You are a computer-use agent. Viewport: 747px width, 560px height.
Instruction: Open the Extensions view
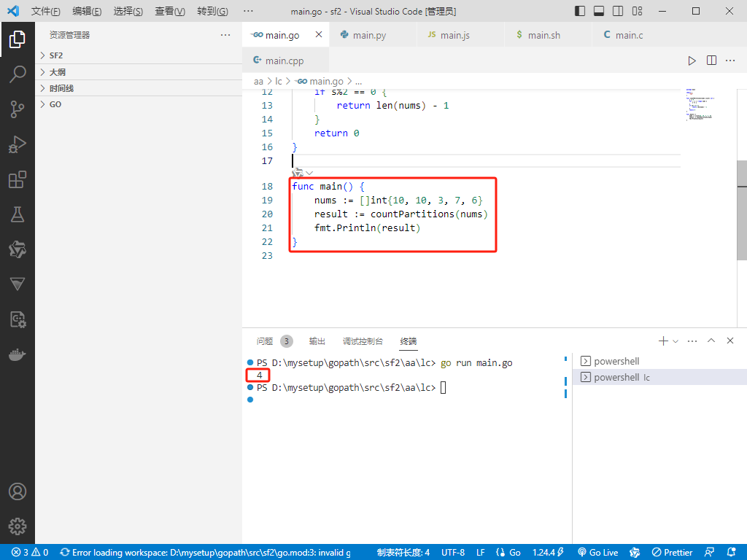tap(18, 179)
